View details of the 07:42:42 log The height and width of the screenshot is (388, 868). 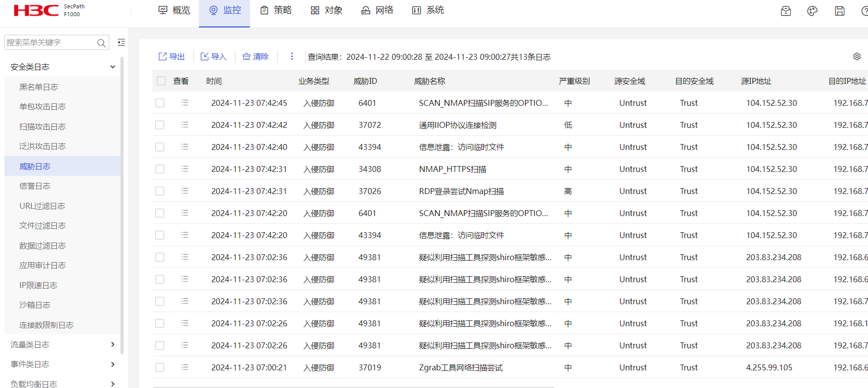coord(184,125)
